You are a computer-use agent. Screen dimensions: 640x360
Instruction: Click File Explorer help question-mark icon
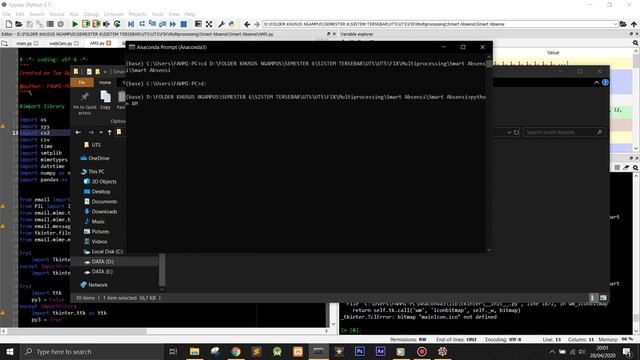click(605, 82)
